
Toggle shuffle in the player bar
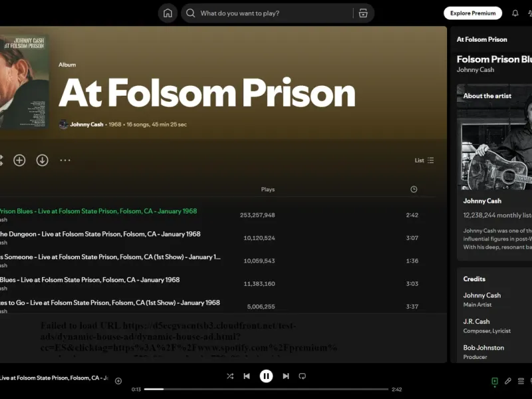230,376
